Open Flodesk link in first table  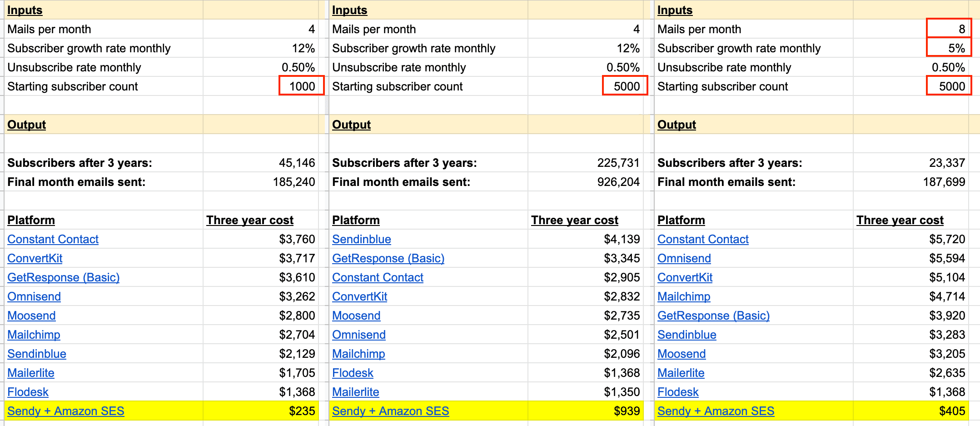28,392
